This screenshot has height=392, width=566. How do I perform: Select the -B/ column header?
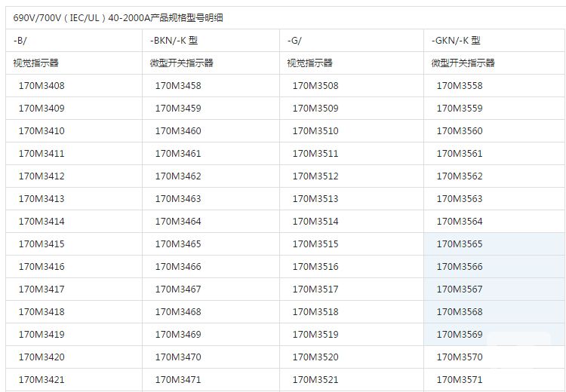20,40
